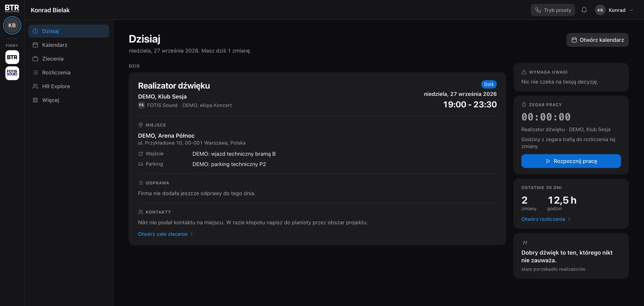Expand the Konrad user menu chevron
Image resolution: width=644 pixels, height=306 pixels.
point(631,10)
